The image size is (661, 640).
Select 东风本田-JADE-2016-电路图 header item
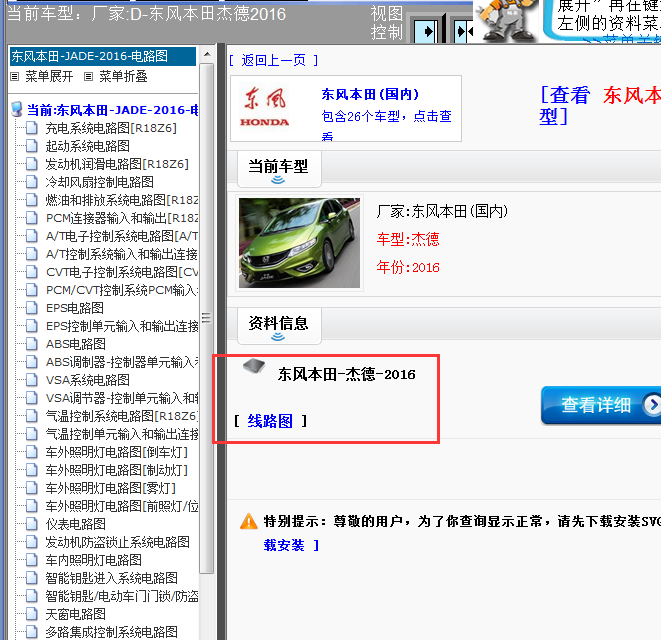coord(103,56)
